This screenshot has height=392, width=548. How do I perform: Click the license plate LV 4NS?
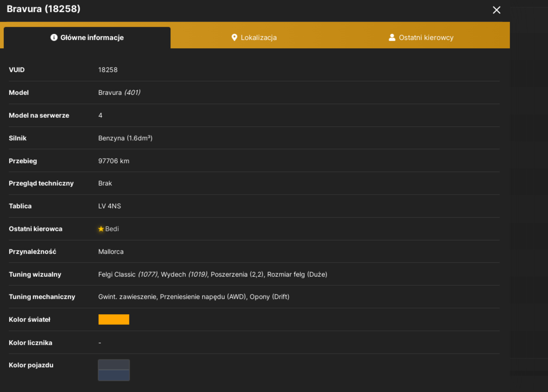click(110, 206)
